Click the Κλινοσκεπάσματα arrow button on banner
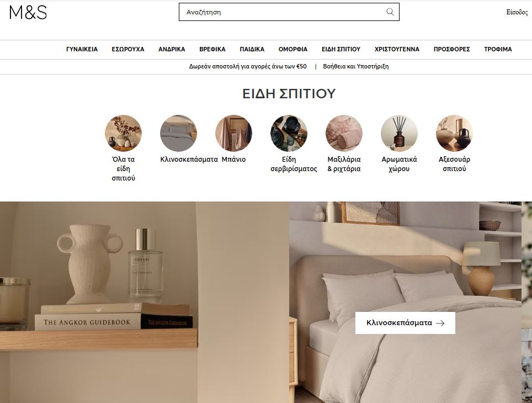This screenshot has height=403, width=532. [405, 323]
